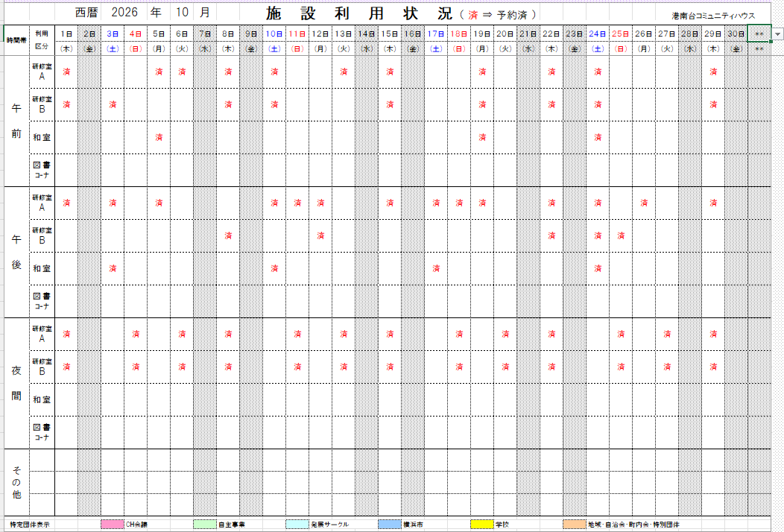The width and height of the screenshot is (784, 532).
Task: Click the 25日 Sunday date header
Action: [621, 34]
